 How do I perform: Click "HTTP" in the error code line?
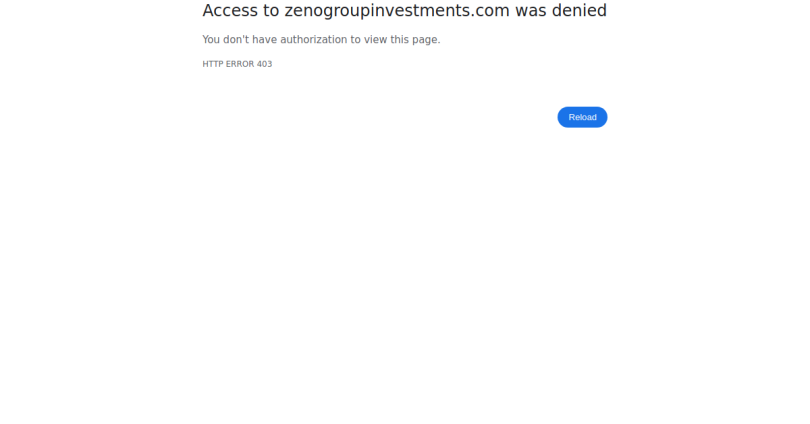click(x=213, y=64)
